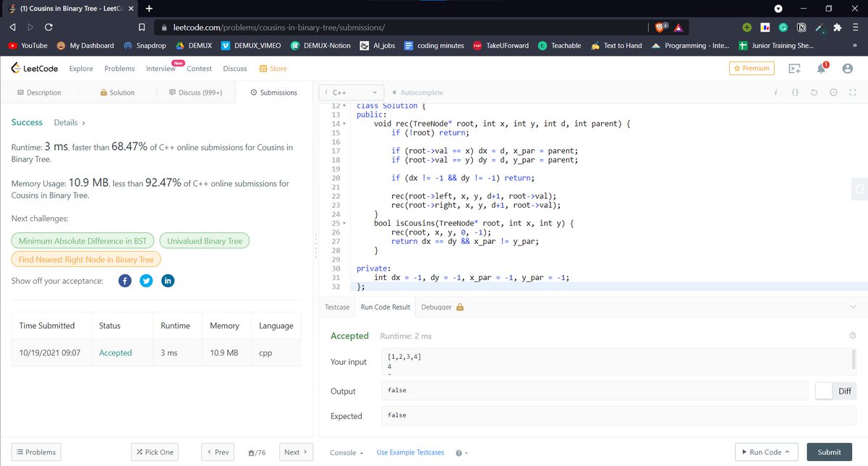This screenshot has width=868, height=466.
Task: Fold isCousins function at line 25
Action: point(344,224)
